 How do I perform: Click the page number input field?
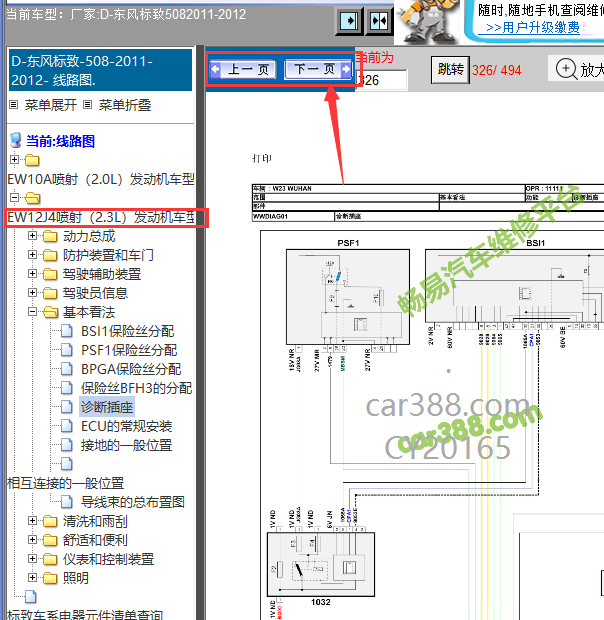[381, 80]
